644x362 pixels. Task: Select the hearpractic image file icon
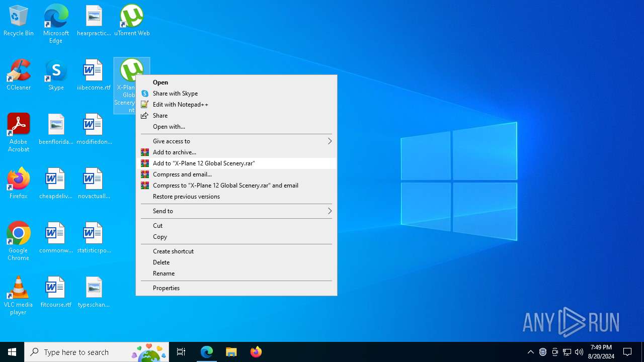tap(94, 21)
